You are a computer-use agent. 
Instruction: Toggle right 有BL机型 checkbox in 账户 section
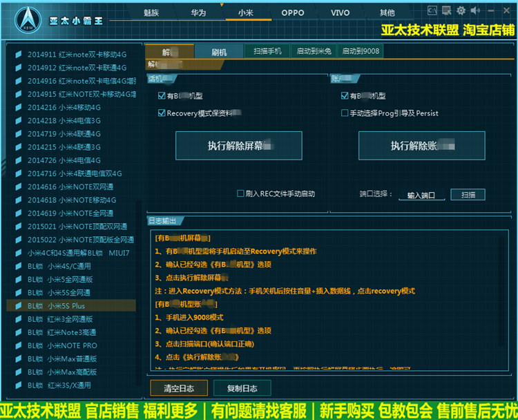[345, 96]
